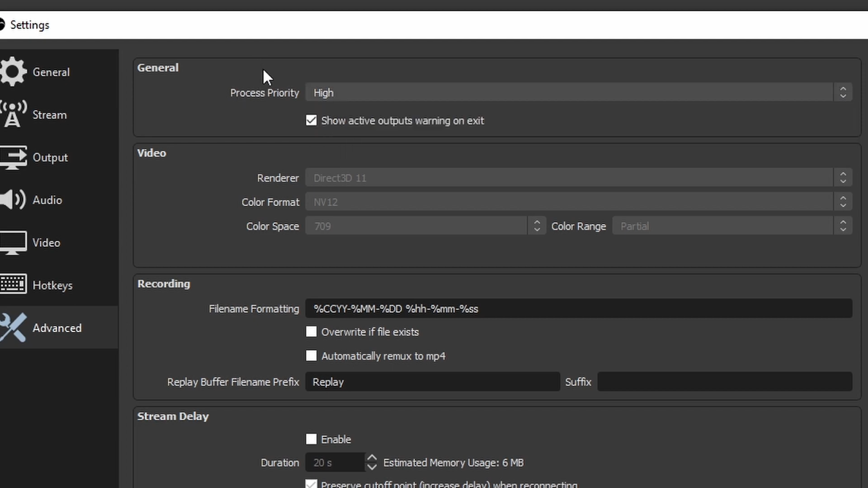Check Preserve cutoff point when reconnecting
This screenshot has height=488, width=868.
[x=311, y=483]
